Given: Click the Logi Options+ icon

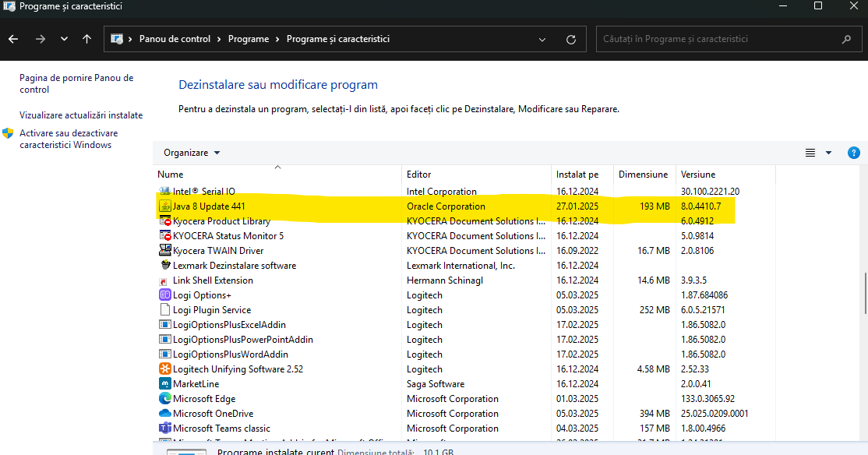Looking at the screenshot, I should (165, 295).
